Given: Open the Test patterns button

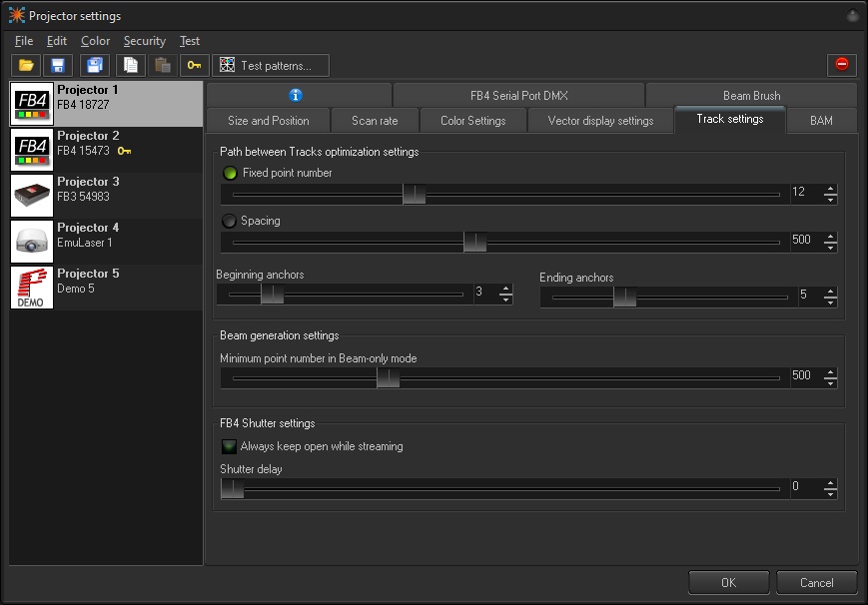Looking at the screenshot, I should [x=271, y=66].
